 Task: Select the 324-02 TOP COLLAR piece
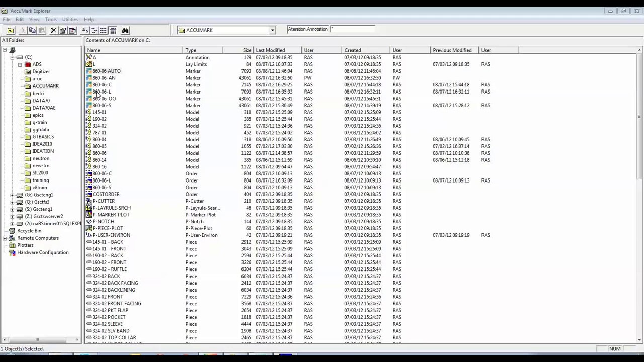114,338
